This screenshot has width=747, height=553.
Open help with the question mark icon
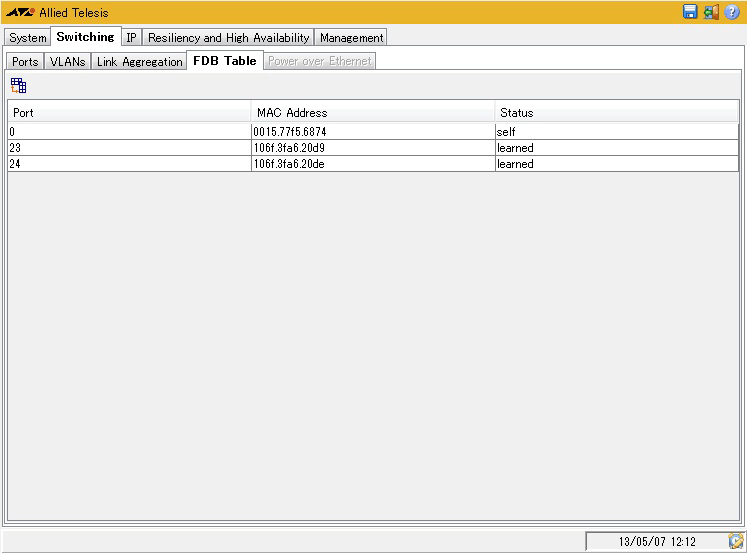pos(732,12)
